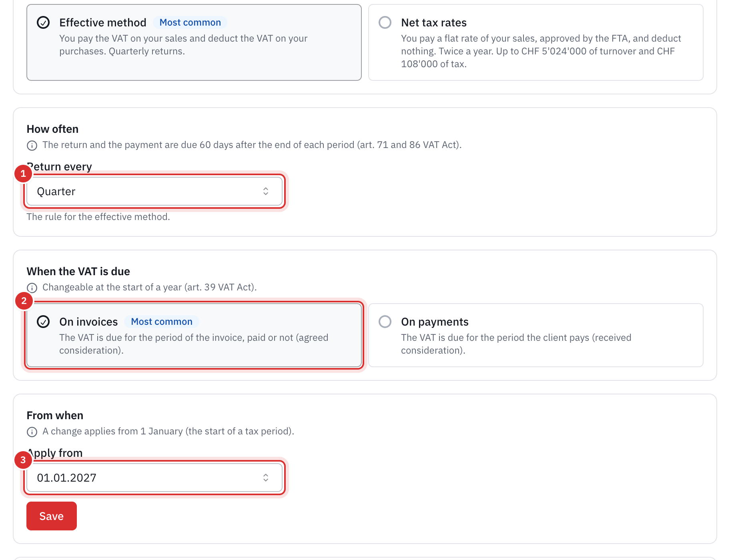
Task: Click the red step 3 marker badge
Action: tap(23, 460)
